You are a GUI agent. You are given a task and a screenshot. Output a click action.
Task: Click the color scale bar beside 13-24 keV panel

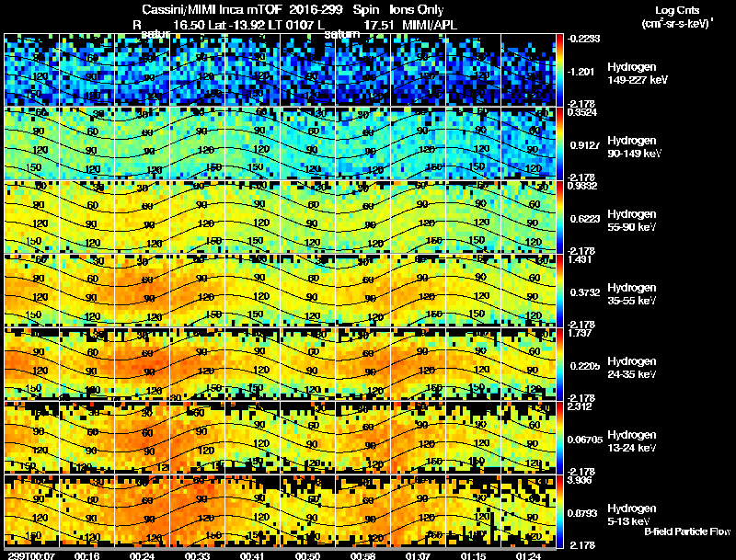(x=559, y=438)
